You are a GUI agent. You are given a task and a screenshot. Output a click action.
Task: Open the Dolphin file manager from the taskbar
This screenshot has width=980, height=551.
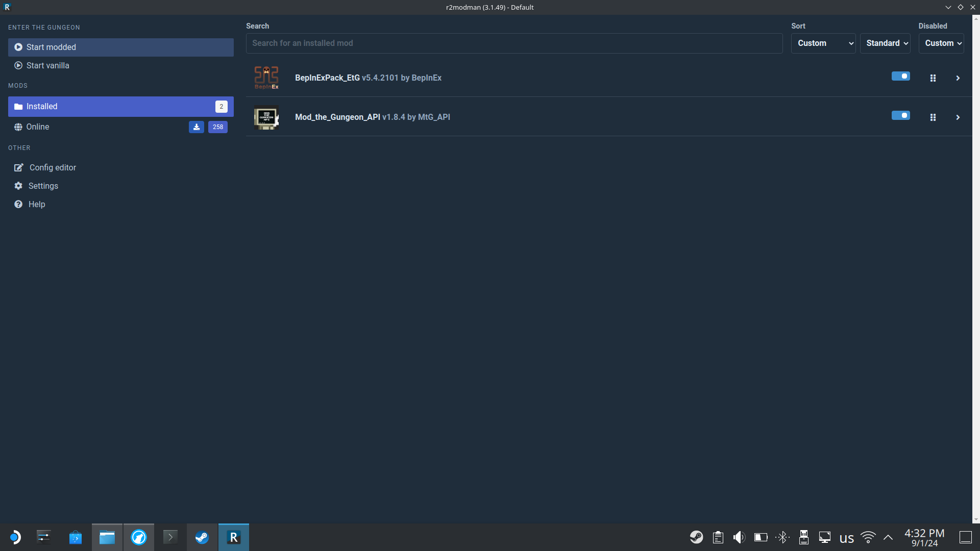[107, 537]
